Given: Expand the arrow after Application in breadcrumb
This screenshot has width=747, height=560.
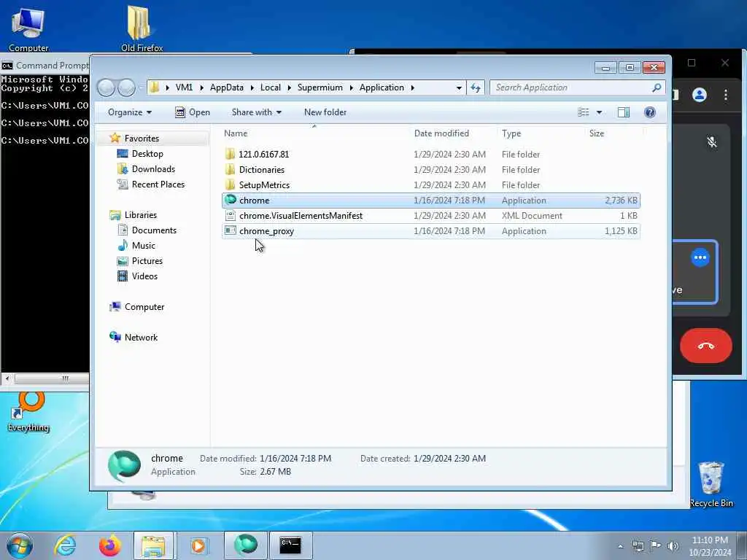Looking at the screenshot, I should pyautogui.click(x=413, y=87).
